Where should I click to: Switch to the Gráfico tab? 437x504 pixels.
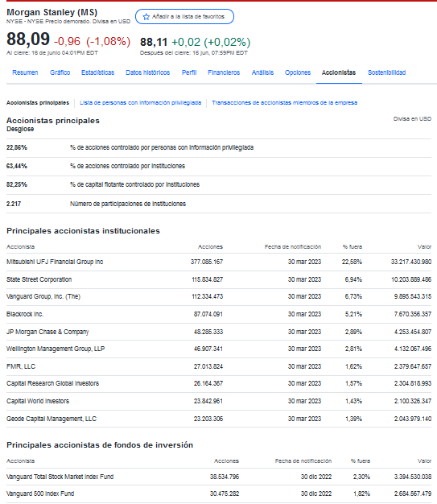60,72
